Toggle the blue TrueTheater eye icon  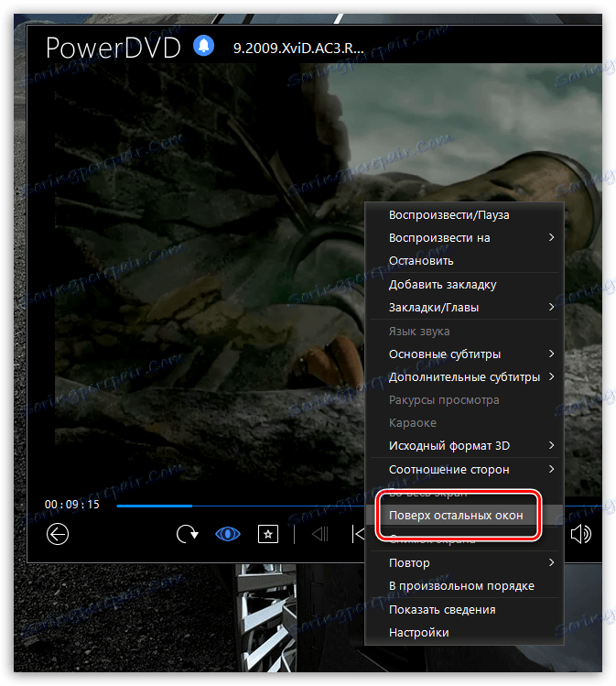click(x=228, y=534)
